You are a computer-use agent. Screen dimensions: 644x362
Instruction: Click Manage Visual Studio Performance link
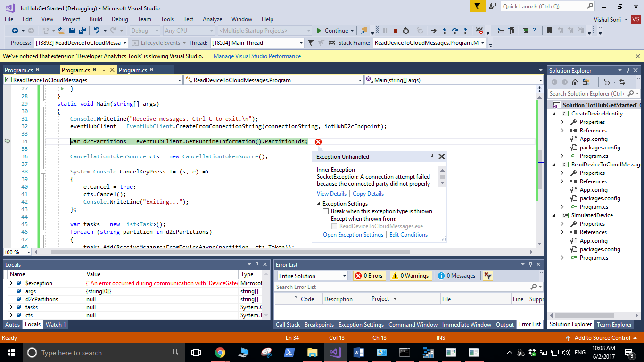pyautogui.click(x=257, y=56)
